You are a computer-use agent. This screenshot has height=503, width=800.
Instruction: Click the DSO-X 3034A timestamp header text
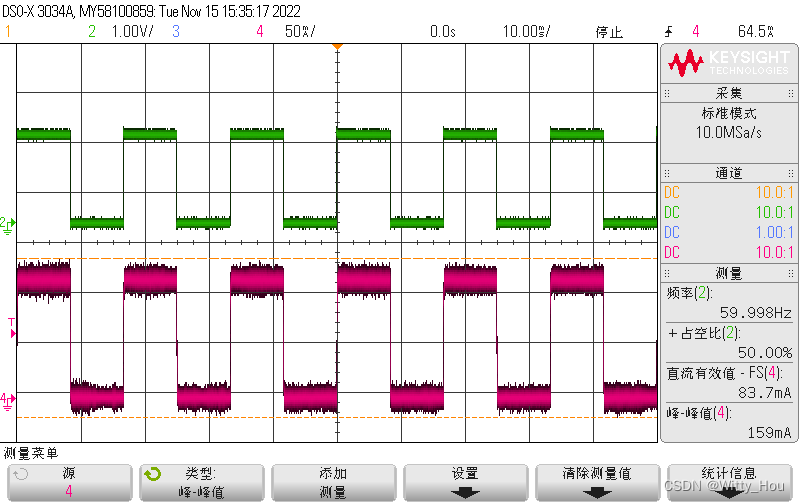coord(152,11)
